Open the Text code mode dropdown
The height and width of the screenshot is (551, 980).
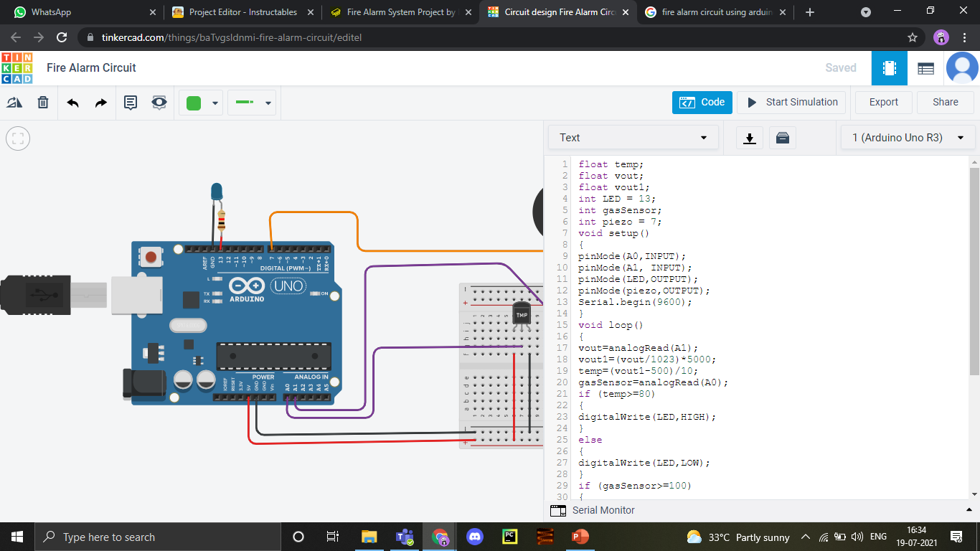tap(633, 138)
